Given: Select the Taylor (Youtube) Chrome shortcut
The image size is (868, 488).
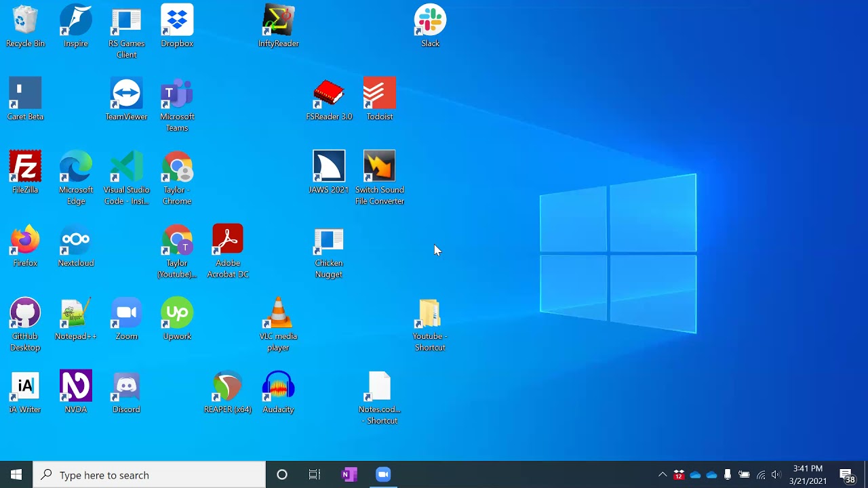Looking at the screenshot, I should click(177, 252).
